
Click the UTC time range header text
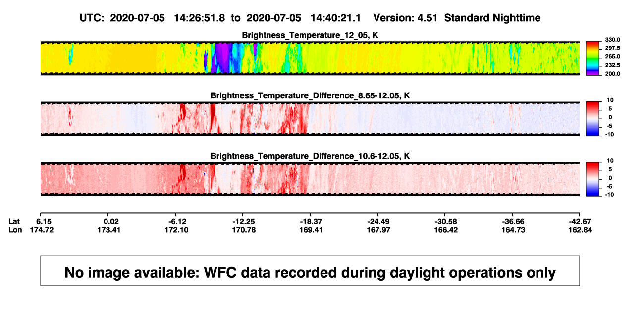pyautogui.click(x=310, y=18)
